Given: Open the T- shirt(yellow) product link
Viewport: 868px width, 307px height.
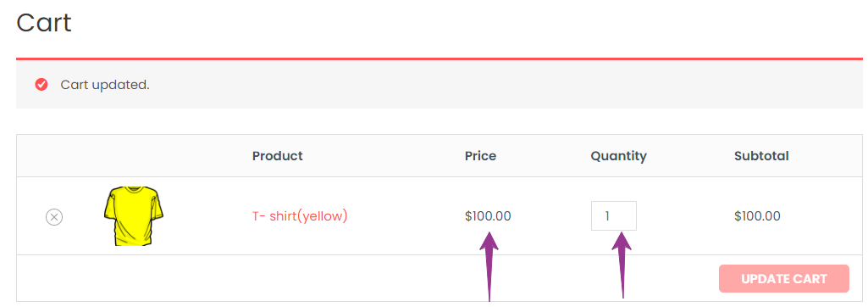Looking at the screenshot, I should click(300, 216).
